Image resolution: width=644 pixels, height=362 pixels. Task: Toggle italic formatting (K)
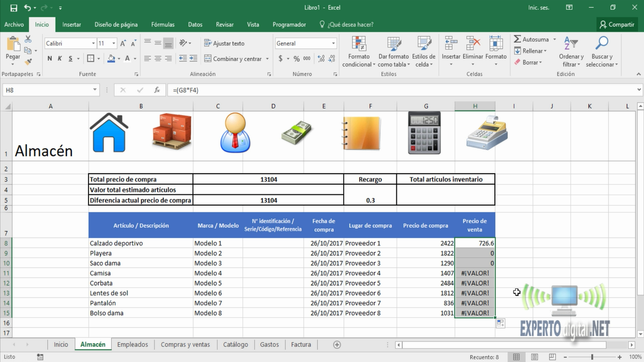pyautogui.click(x=60, y=59)
